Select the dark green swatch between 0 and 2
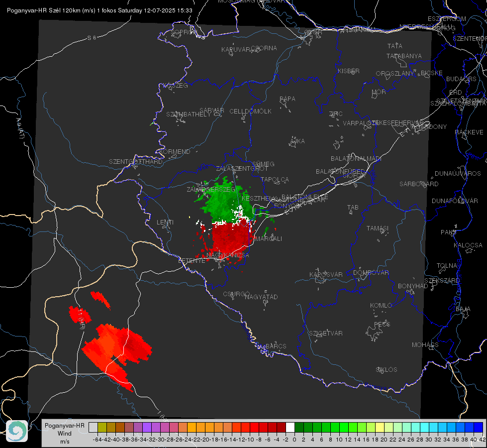This screenshot has height=448, width=487. click(299, 427)
